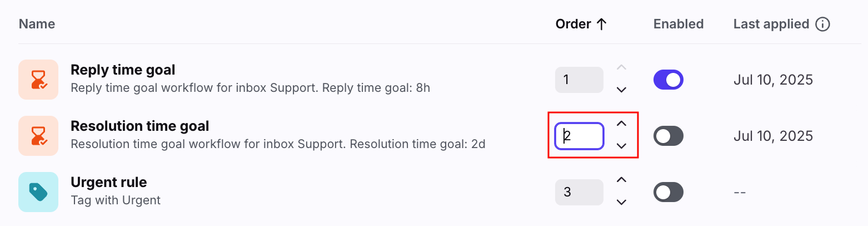Click the Urgent rule order number field

[579, 192]
